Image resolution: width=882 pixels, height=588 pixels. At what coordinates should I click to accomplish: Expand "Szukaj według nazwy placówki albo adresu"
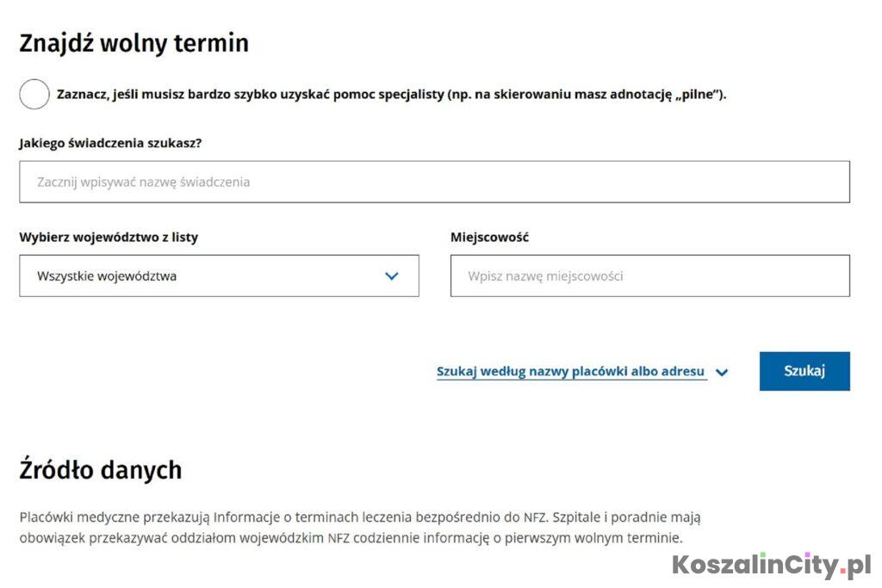tap(571, 372)
